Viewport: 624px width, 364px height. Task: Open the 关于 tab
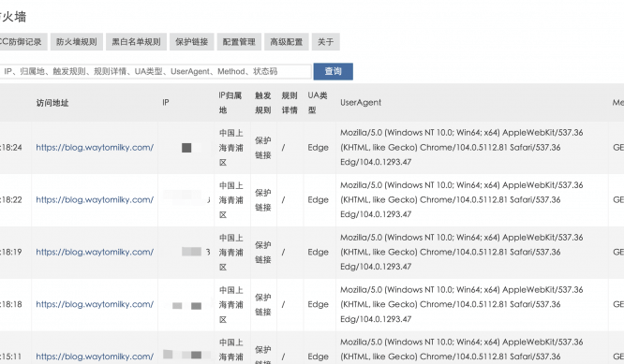[x=325, y=42]
